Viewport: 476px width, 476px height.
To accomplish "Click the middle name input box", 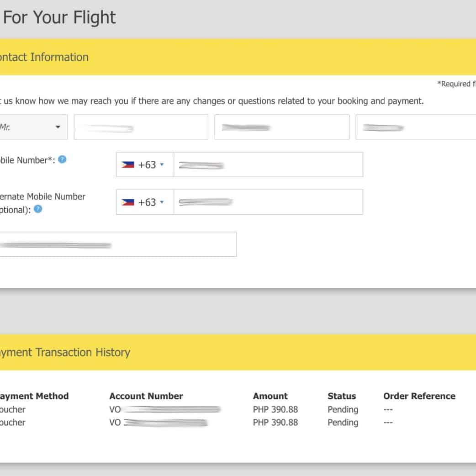I will 281,127.
